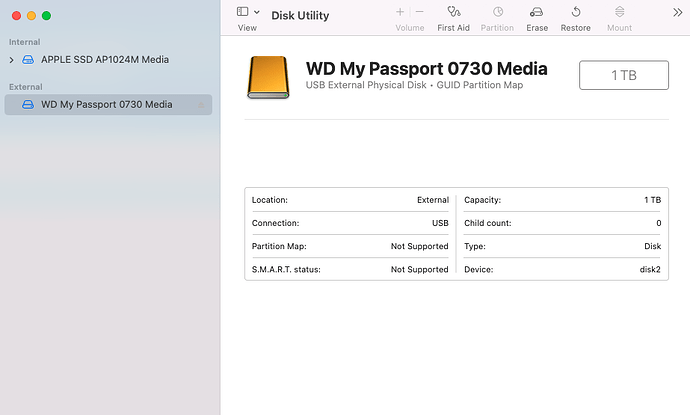Click the Internal section header

point(24,42)
